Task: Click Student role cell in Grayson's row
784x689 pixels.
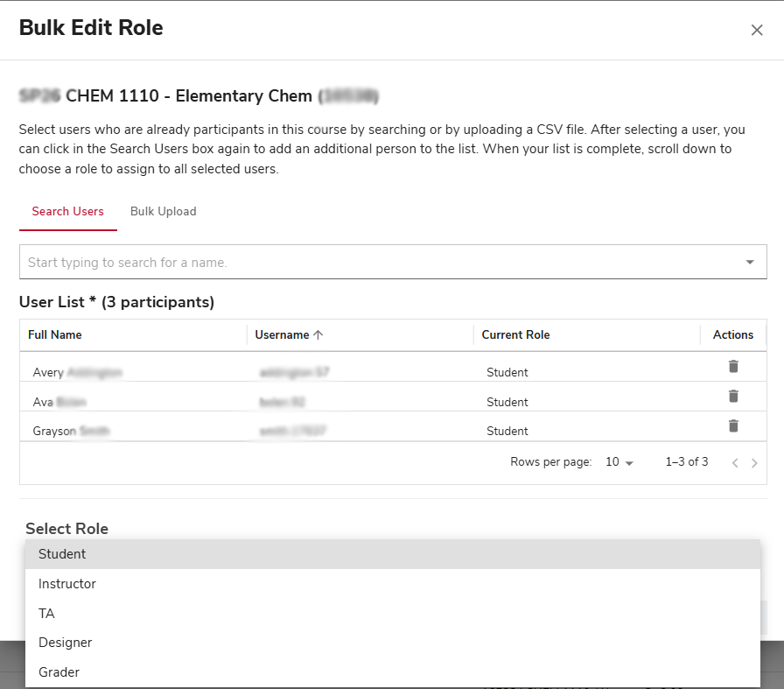Action: pos(507,431)
